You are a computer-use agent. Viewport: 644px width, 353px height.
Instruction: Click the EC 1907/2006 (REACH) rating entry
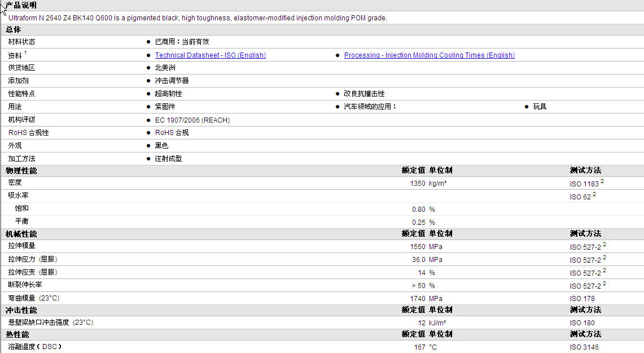[192, 120]
